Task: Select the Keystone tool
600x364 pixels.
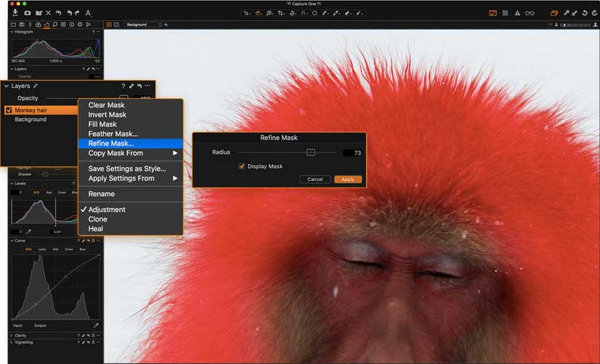Action: [x=304, y=13]
